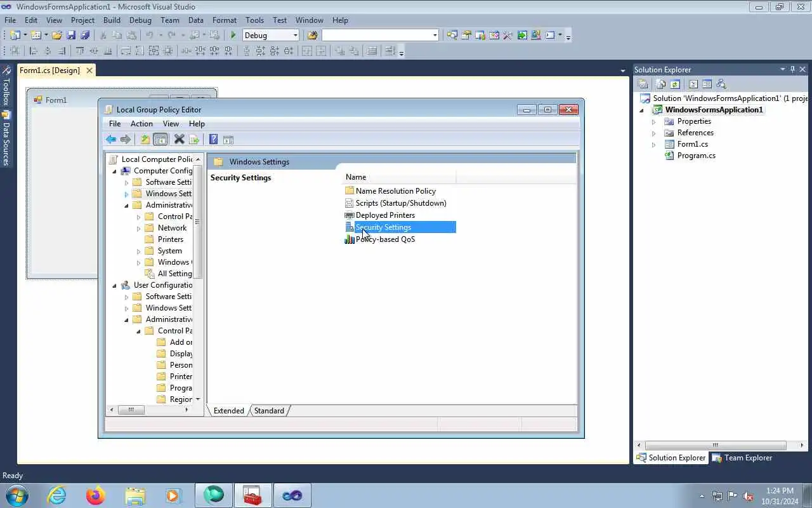Viewport: 812px width, 508px height.
Task: Open the Toolbox icon in standard toolbar
Action: pos(507,36)
